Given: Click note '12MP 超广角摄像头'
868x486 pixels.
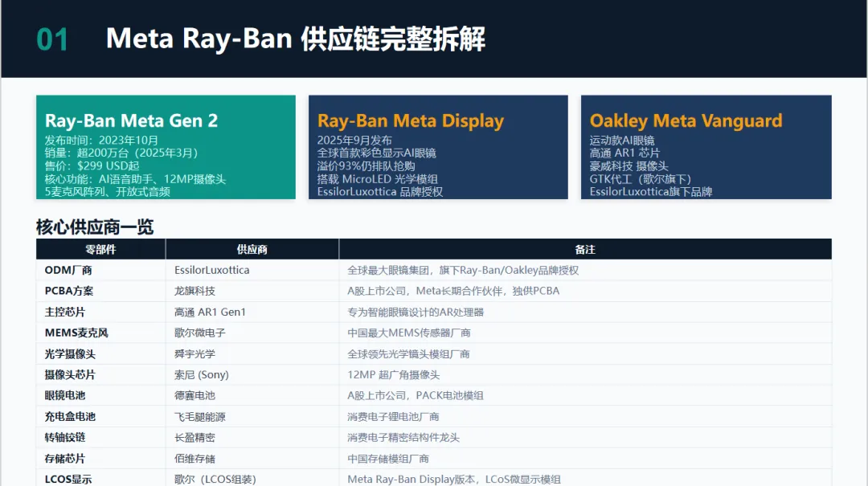Looking at the screenshot, I should [x=394, y=374].
